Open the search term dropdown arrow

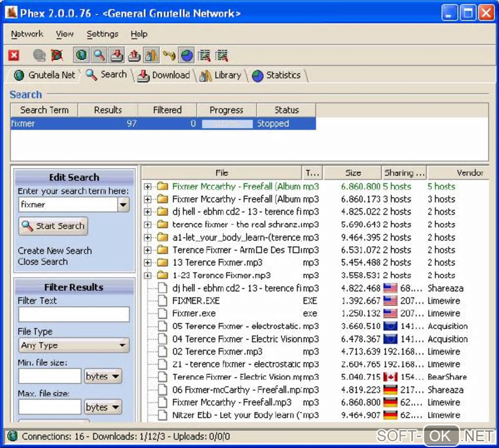point(123,205)
